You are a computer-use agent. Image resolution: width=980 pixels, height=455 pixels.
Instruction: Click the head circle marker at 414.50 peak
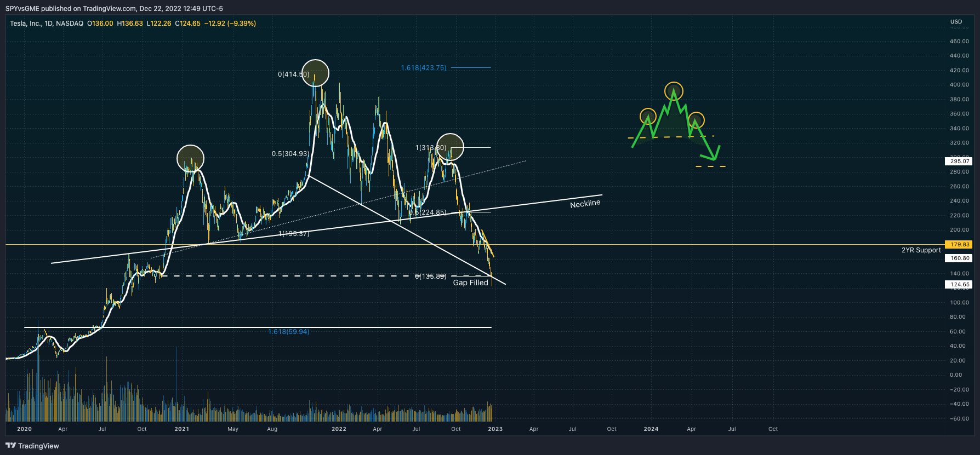[x=315, y=73]
